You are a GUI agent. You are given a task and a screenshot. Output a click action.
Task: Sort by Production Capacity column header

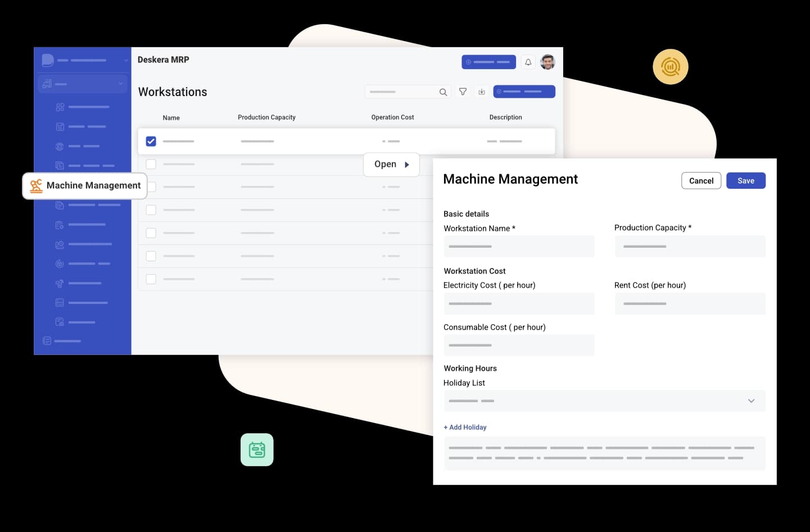(266, 117)
